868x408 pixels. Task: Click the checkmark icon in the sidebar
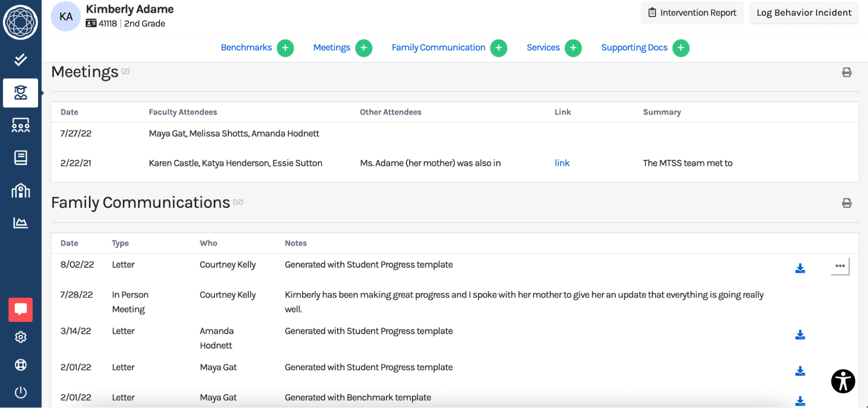pos(20,60)
